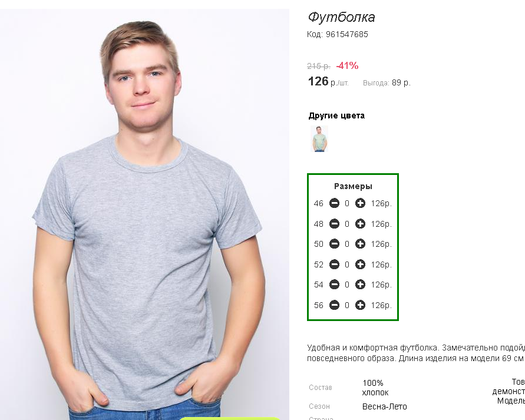Click minus icon for size 48

pyautogui.click(x=334, y=224)
